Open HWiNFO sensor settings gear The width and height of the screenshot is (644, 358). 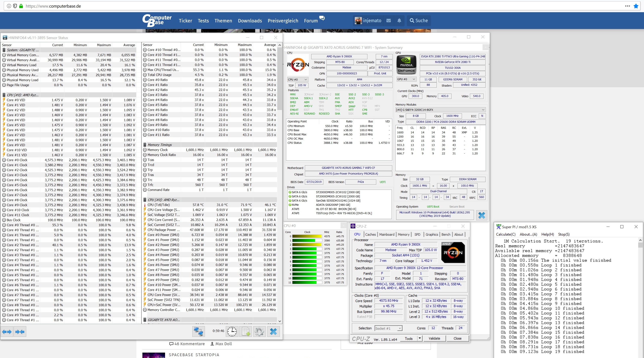pos(259,332)
